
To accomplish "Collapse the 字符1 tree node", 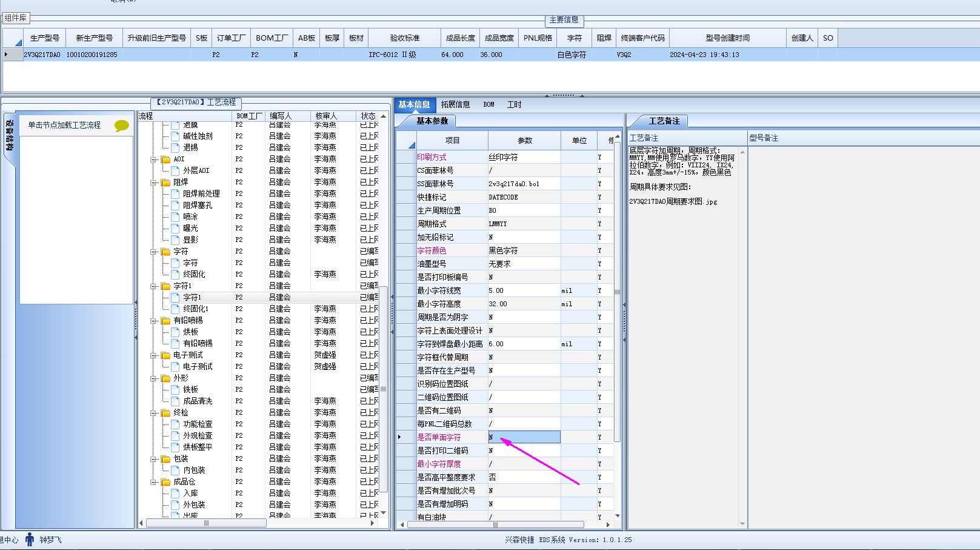I will pyautogui.click(x=154, y=286).
